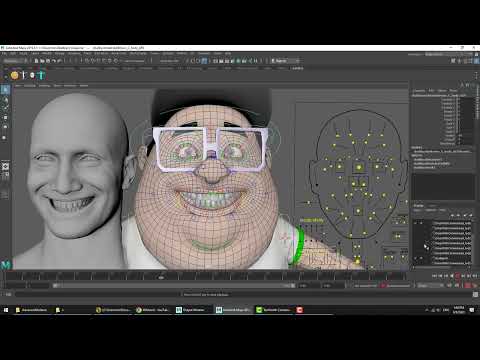Toggle Snap to grids
Viewport: 480px width, 360px height.
pos(86,61)
